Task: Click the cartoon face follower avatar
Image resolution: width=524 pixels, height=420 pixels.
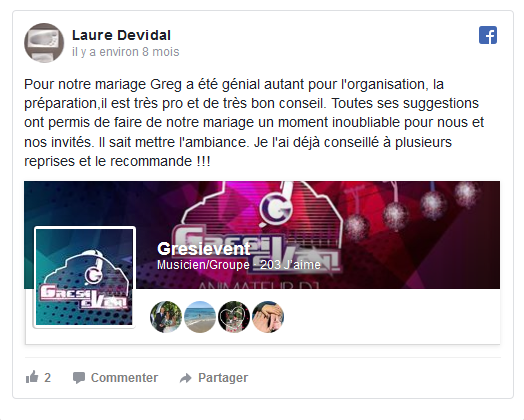Action: 268,317
